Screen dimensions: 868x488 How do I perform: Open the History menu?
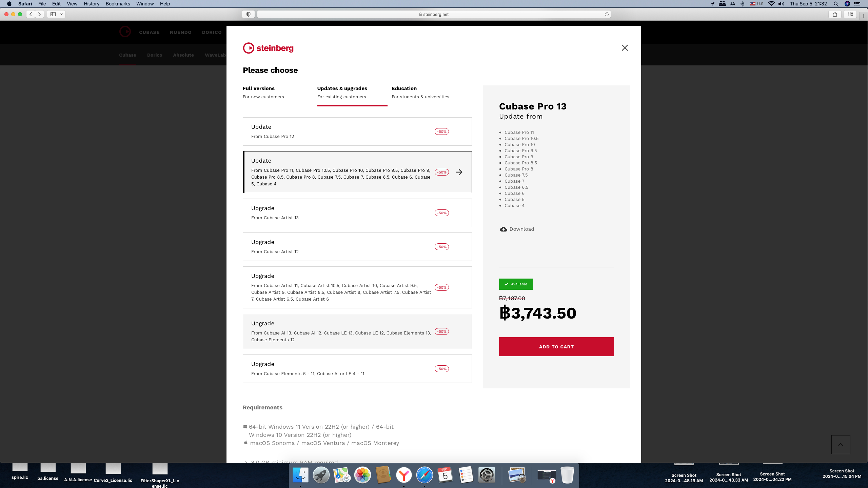92,4
